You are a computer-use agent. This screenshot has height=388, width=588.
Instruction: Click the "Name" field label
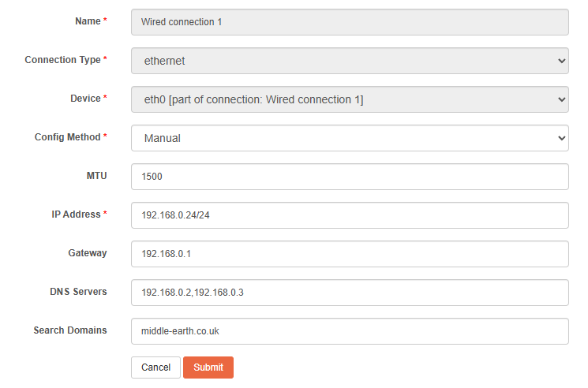[x=88, y=21]
